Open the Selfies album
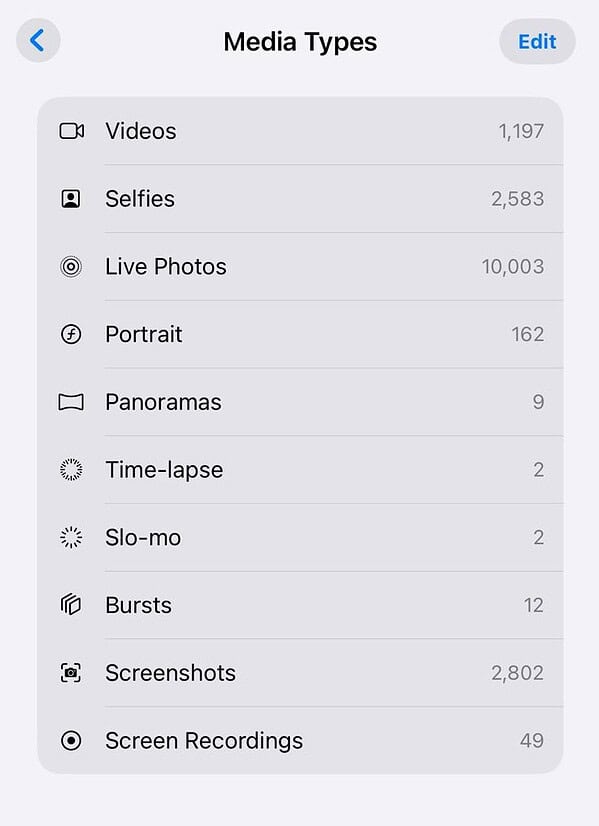This screenshot has width=599, height=826. coord(140,198)
